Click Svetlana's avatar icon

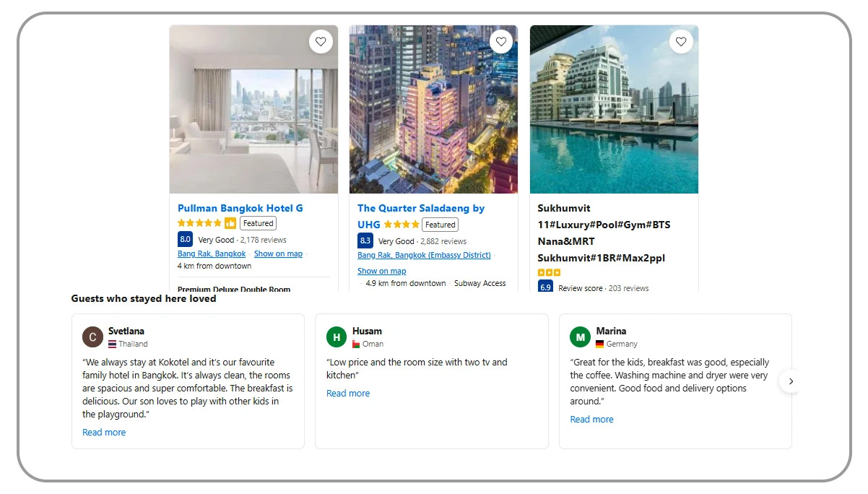click(x=92, y=337)
